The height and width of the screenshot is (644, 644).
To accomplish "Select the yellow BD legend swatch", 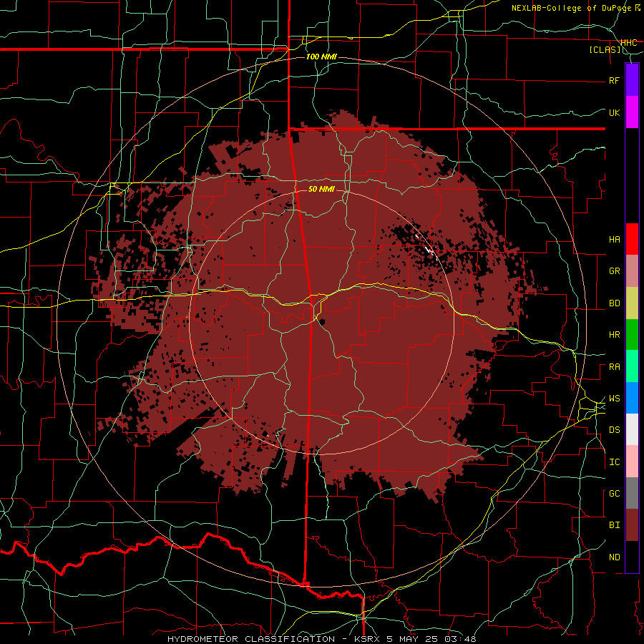I will [x=632, y=303].
